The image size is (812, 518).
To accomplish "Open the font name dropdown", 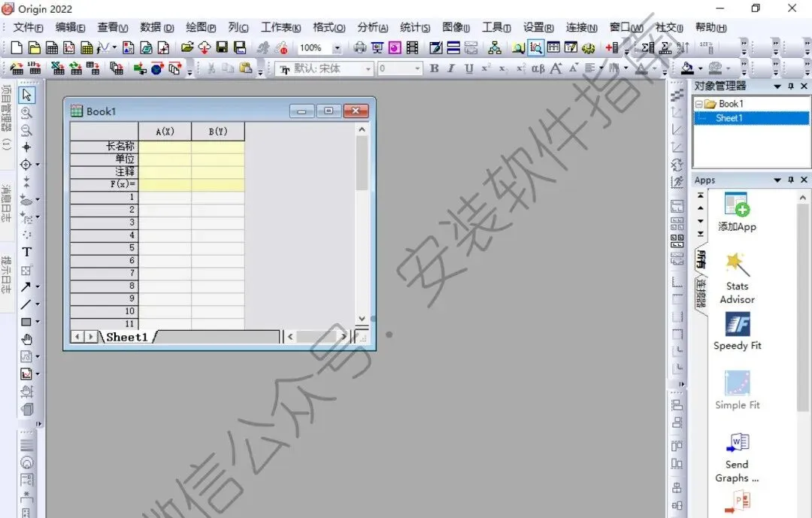I will pos(368,69).
